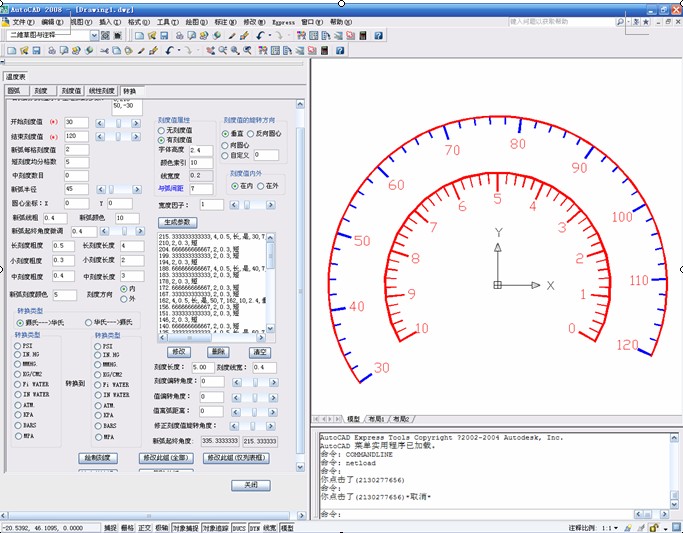
Task: Click the Undo arrow in the top toolbar
Action: (260, 35)
